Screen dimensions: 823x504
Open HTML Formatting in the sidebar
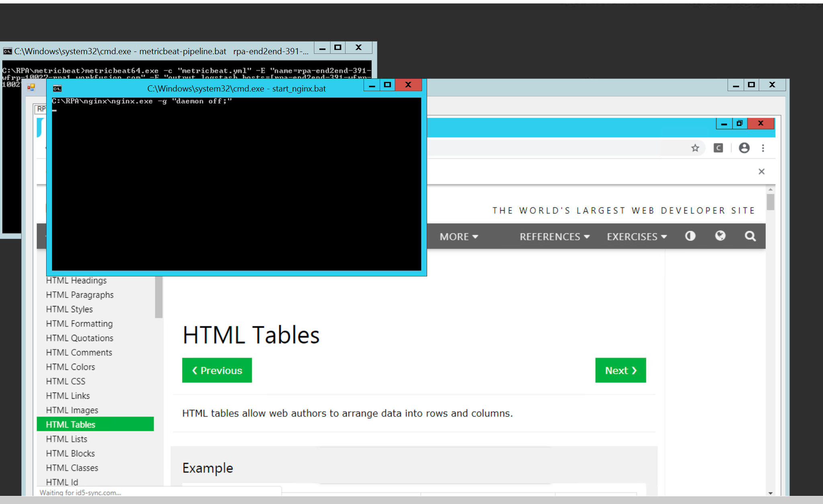(x=79, y=324)
